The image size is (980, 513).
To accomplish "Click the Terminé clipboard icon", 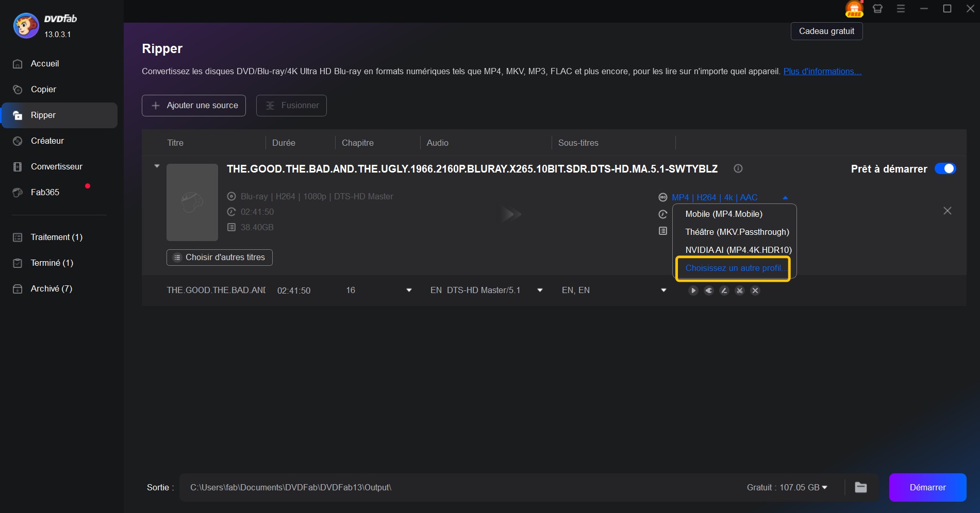I will 18,263.
